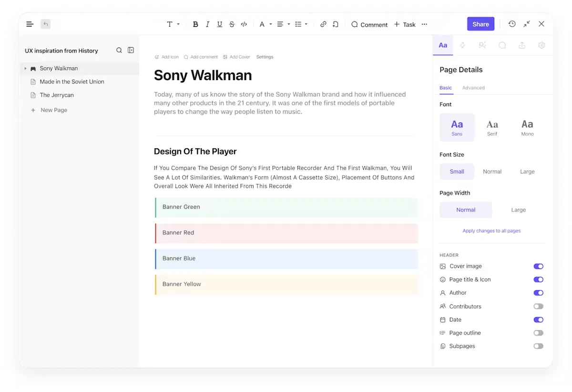Click the Banner Red block
The image size is (572, 392).
(x=286, y=233)
